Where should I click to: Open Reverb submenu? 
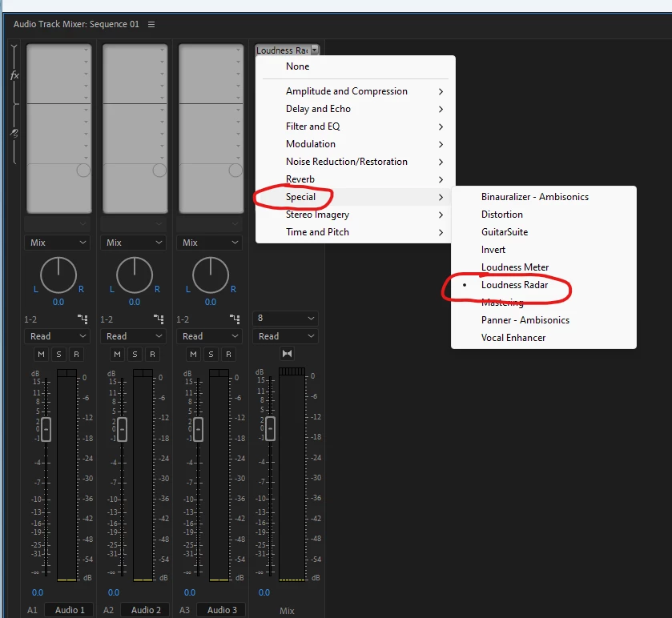click(x=356, y=179)
